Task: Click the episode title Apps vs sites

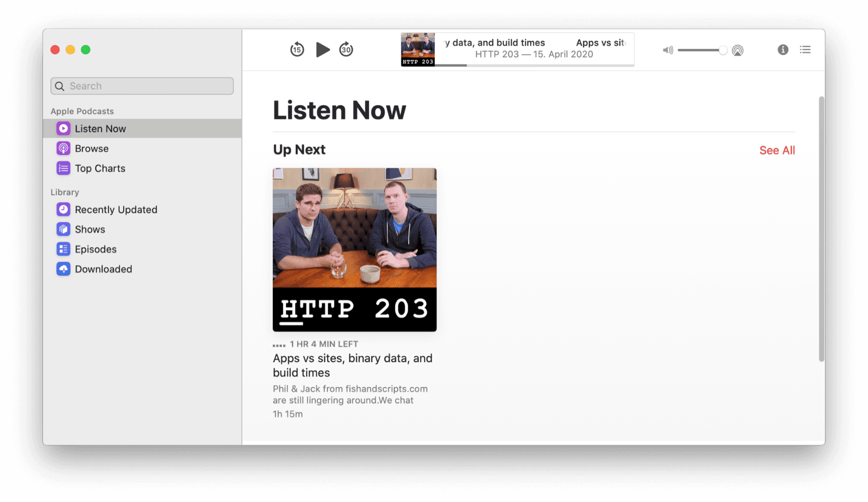Action: 353,365
